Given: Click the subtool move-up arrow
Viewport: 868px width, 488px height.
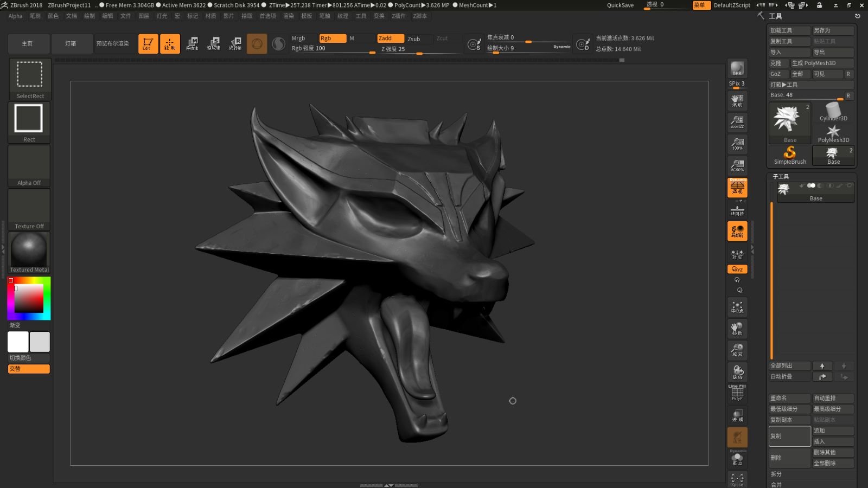Looking at the screenshot, I should pos(822,366).
